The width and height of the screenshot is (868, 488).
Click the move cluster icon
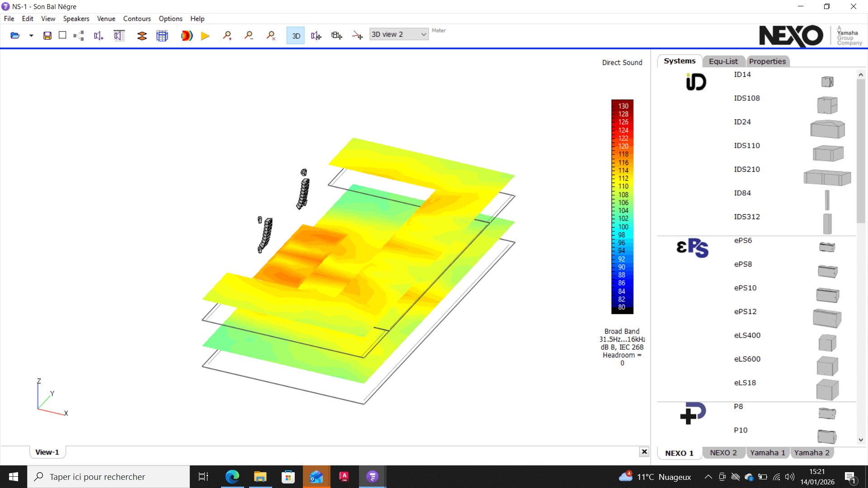(x=337, y=35)
